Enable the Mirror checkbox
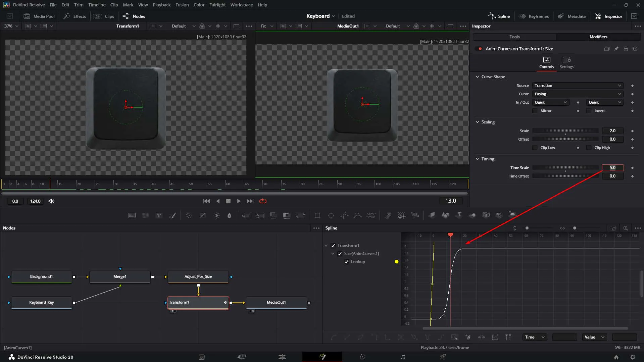The width and height of the screenshot is (644, 362). tap(535, 111)
